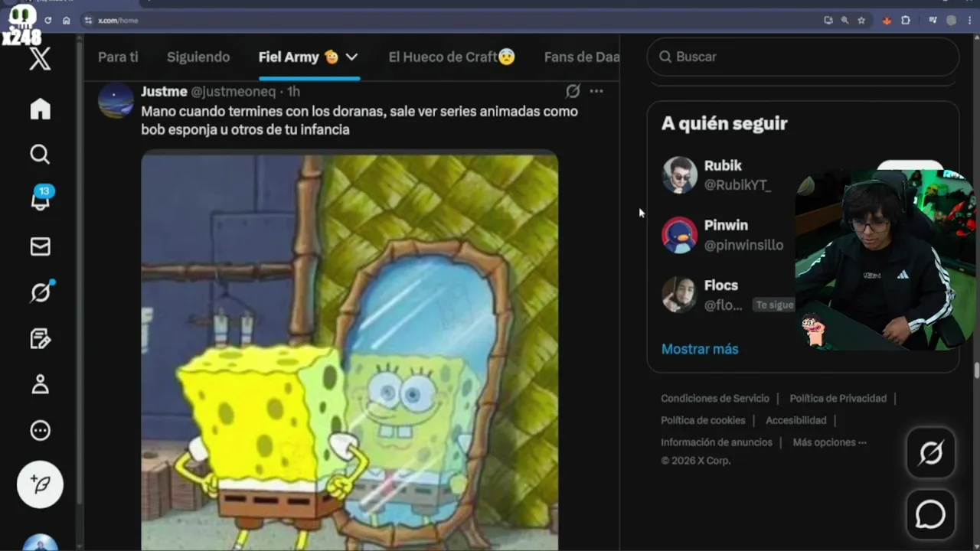This screenshot has height=551, width=980.
Task: Select the Fiel Army tab
Action: pos(299,57)
